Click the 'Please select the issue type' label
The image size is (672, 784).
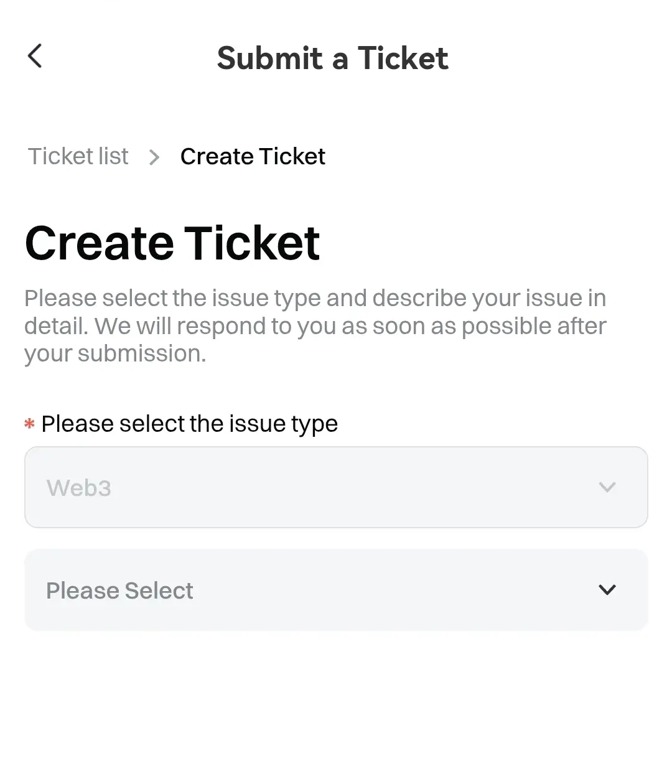pyautogui.click(x=189, y=424)
